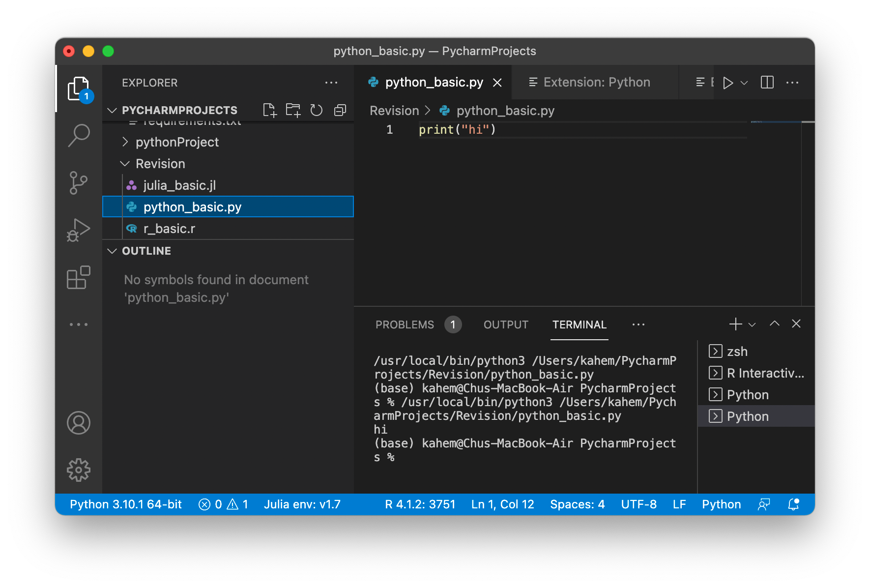Image resolution: width=870 pixels, height=588 pixels.
Task: Open the new terminal launch profile dropdown
Action: pos(752,324)
